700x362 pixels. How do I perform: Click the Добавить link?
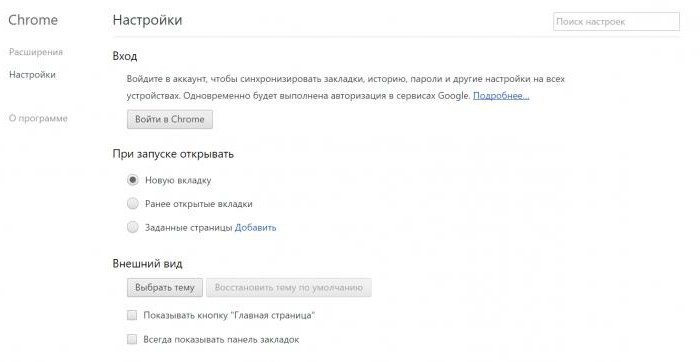pyautogui.click(x=255, y=227)
